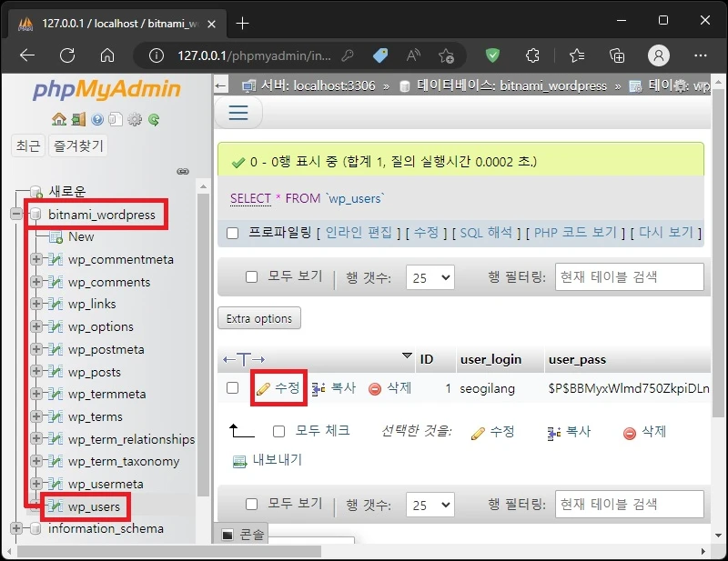The width and height of the screenshot is (728, 561).
Task: Click the wp_users table icon in tree
Action: (56, 506)
